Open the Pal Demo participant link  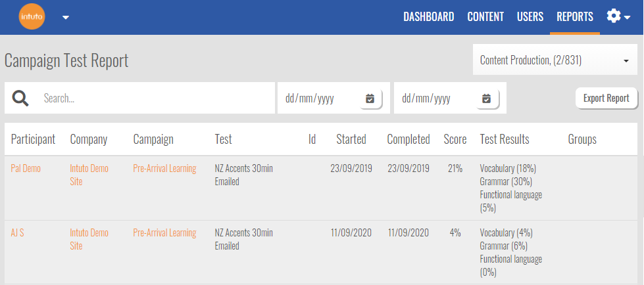(26, 169)
